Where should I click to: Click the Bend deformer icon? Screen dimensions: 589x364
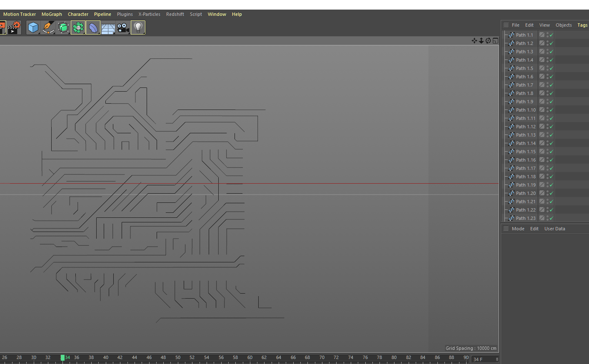pyautogui.click(x=93, y=27)
